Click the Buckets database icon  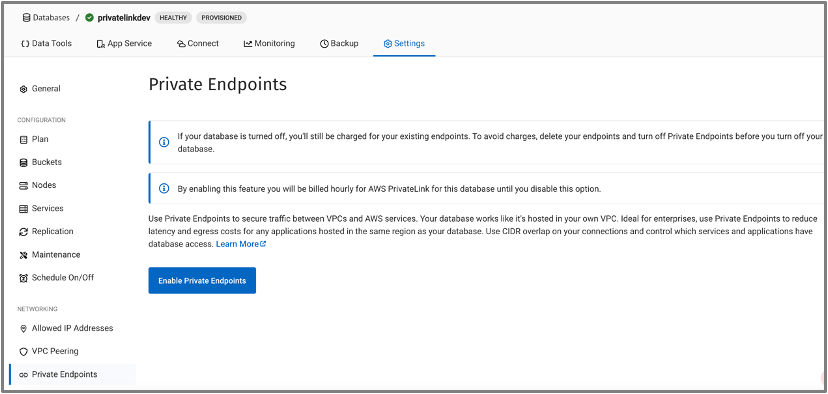(23, 163)
